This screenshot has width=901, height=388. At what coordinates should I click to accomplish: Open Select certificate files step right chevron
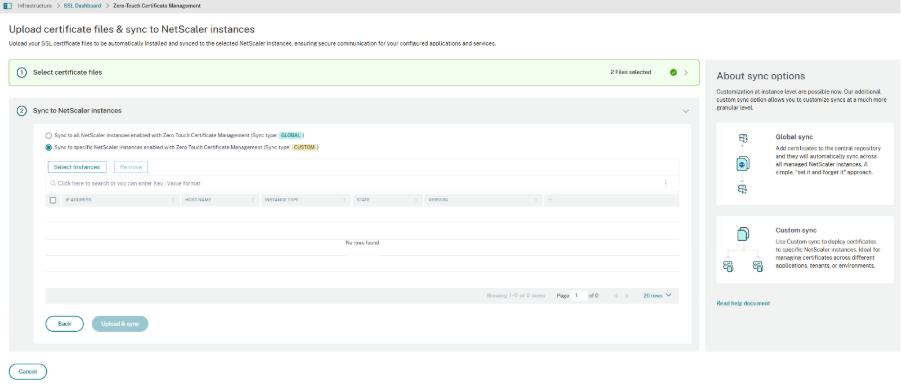tap(686, 72)
